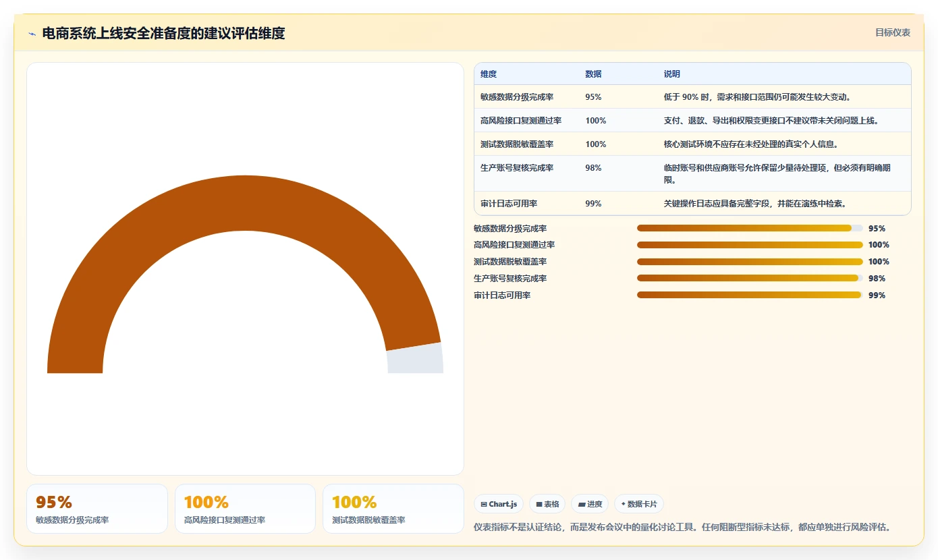Click the 95% 敏感数据分级完成率 stat card
The image size is (938, 560).
point(97,509)
